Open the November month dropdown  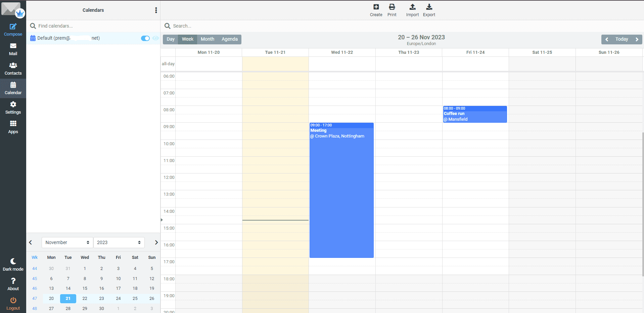[67, 242]
